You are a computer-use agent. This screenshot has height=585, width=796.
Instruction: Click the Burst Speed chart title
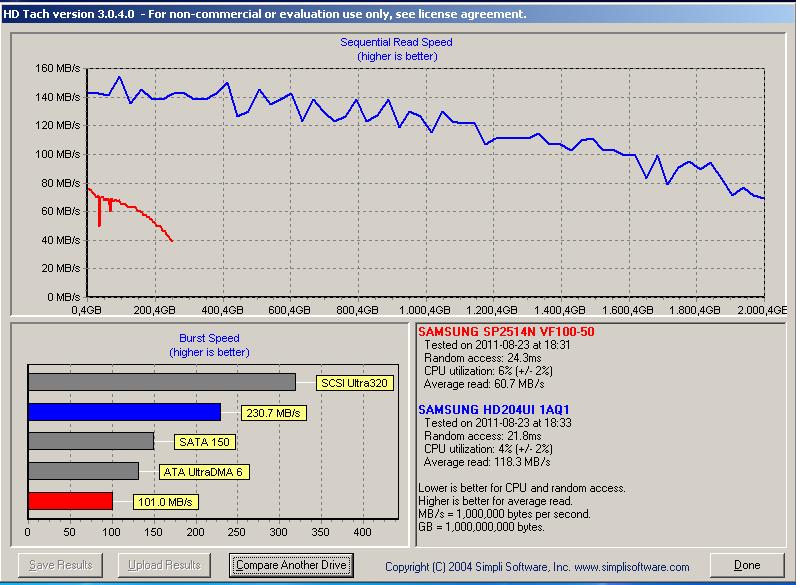coord(208,339)
